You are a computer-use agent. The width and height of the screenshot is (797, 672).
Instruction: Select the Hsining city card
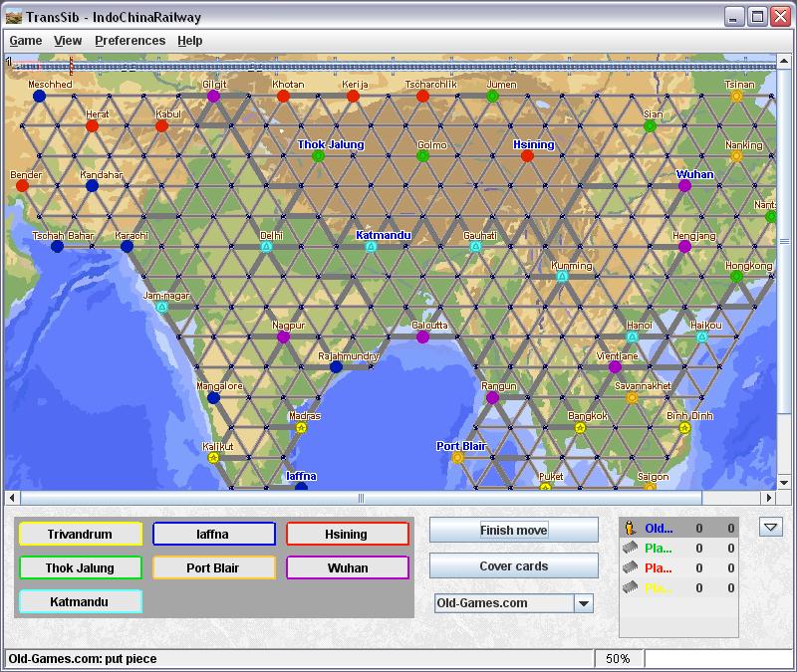[347, 534]
